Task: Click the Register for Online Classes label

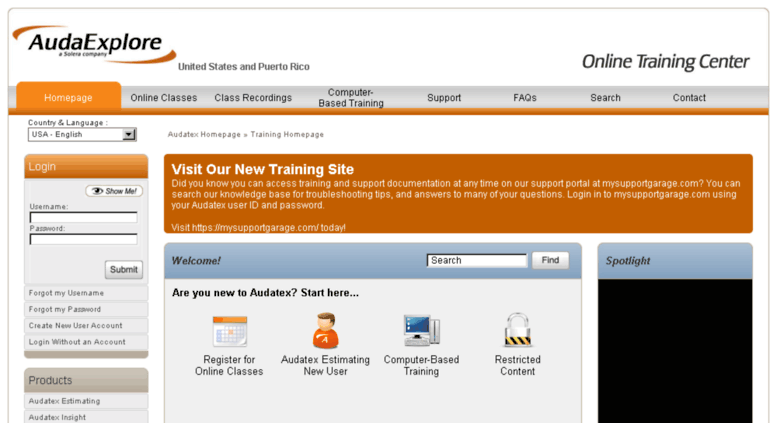Action: coord(229,366)
